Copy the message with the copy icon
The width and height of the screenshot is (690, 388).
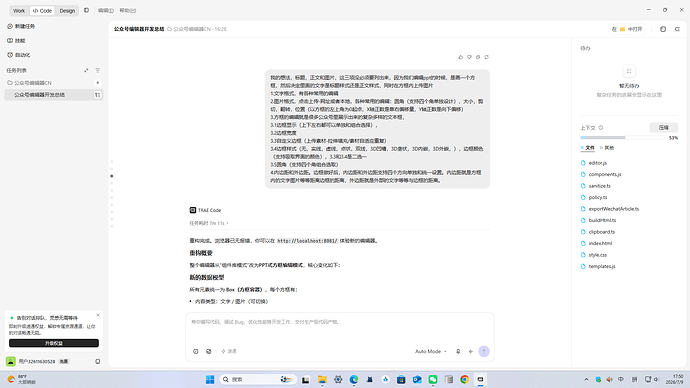pyautogui.click(x=478, y=57)
